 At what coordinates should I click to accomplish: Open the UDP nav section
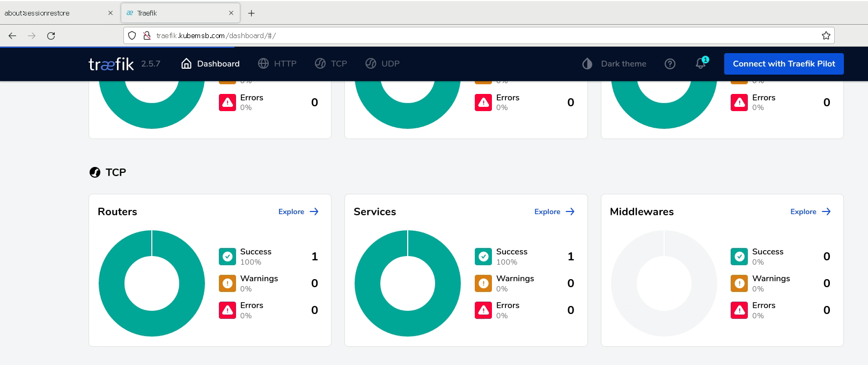pos(382,64)
